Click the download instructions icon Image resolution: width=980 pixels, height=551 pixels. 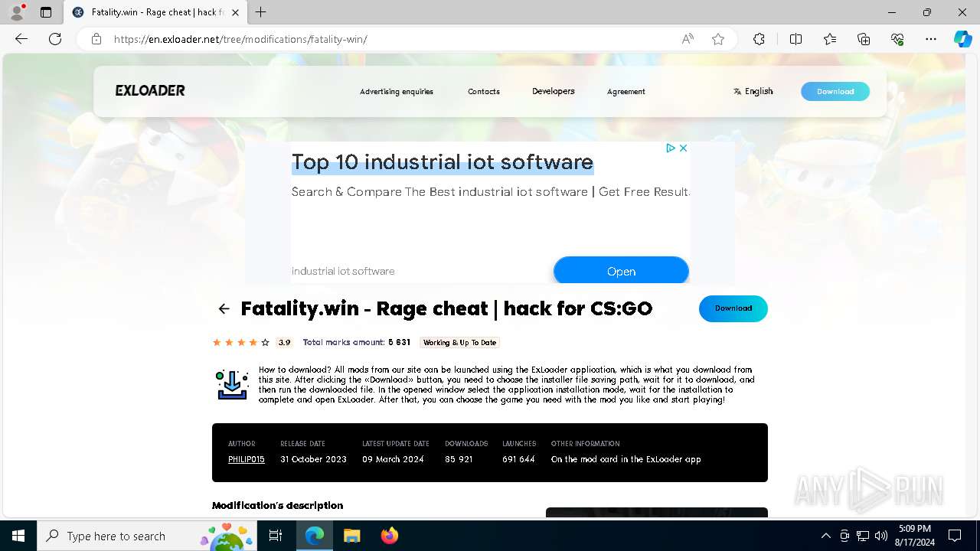pos(232,385)
